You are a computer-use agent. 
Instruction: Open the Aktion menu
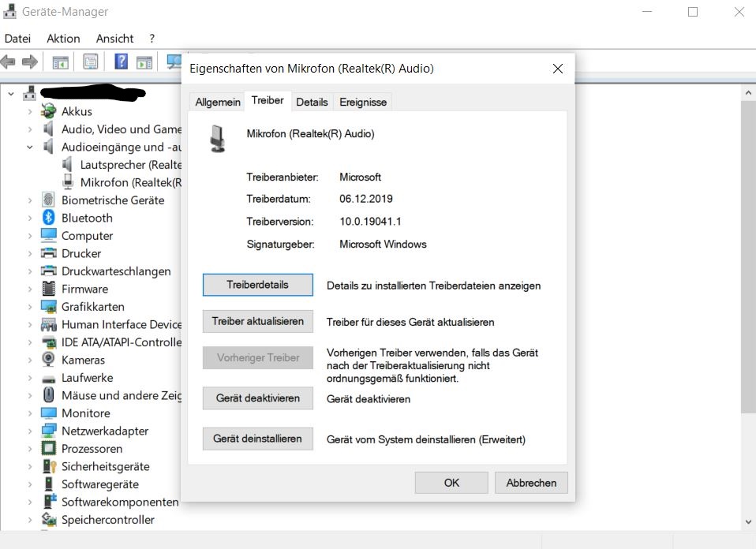point(63,38)
